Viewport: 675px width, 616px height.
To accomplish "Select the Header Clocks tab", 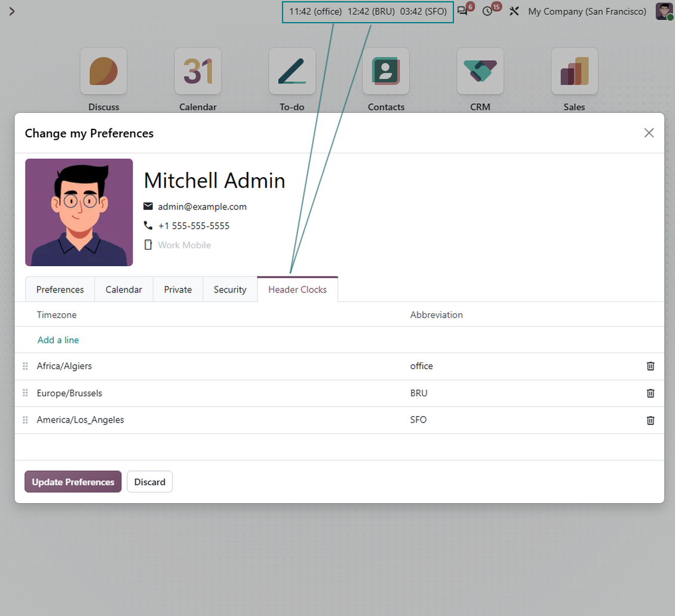I will click(x=297, y=289).
